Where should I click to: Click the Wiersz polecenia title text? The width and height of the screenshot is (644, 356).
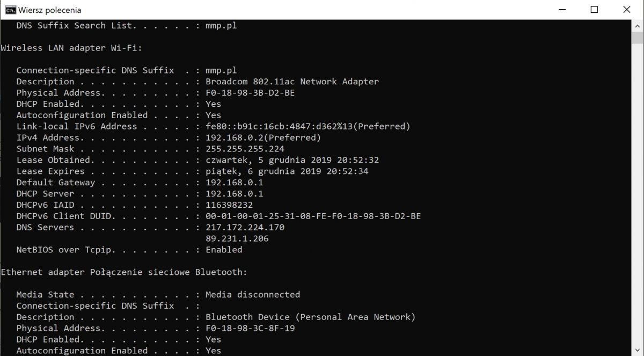(49, 10)
